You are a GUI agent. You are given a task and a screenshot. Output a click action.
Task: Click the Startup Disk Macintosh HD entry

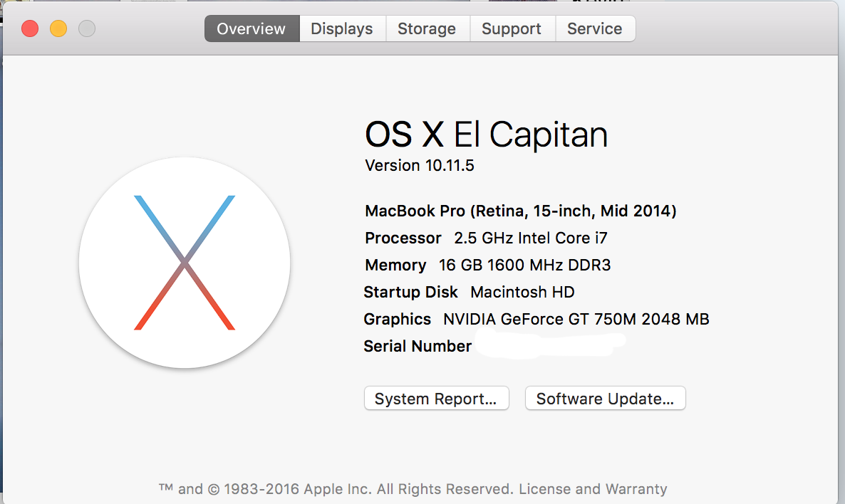(x=469, y=292)
